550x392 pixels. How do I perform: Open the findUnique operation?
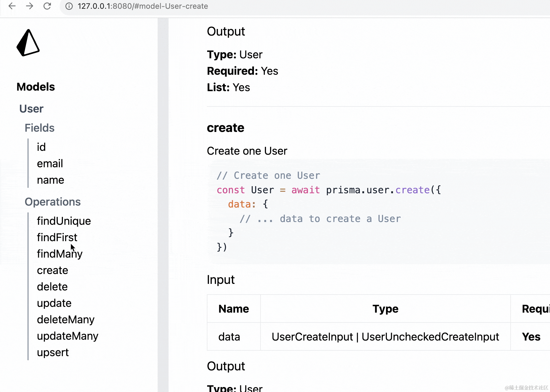[64, 221]
